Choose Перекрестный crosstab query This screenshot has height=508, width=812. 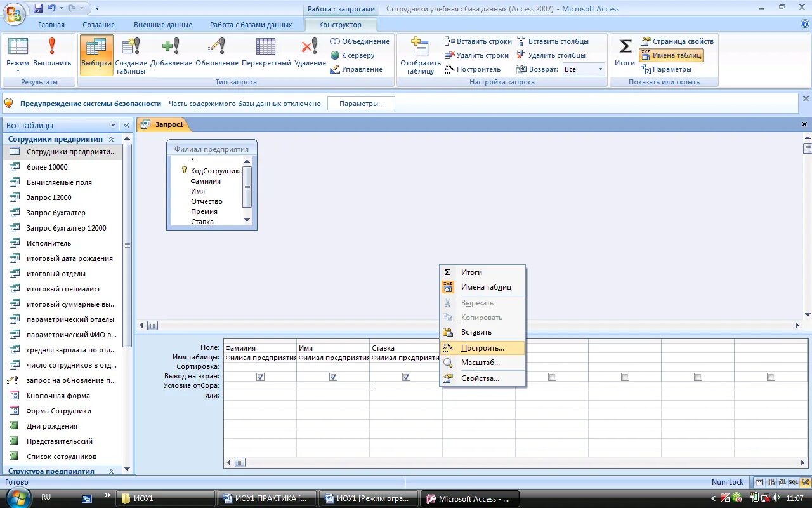(x=266, y=51)
